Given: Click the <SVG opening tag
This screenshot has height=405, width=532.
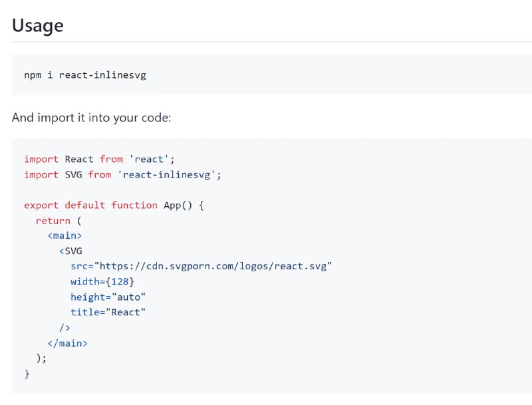Looking at the screenshot, I should tap(70, 251).
